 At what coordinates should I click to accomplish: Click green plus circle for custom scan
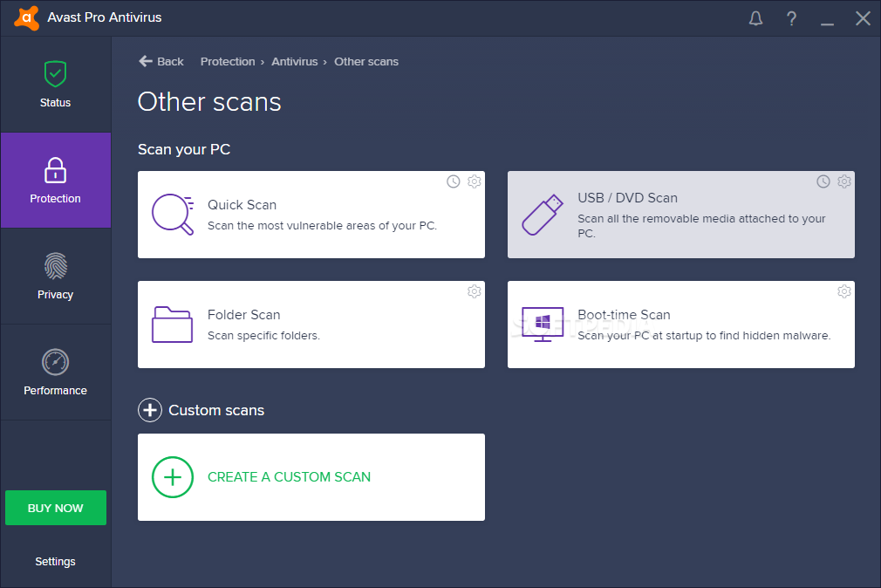(173, 476)
